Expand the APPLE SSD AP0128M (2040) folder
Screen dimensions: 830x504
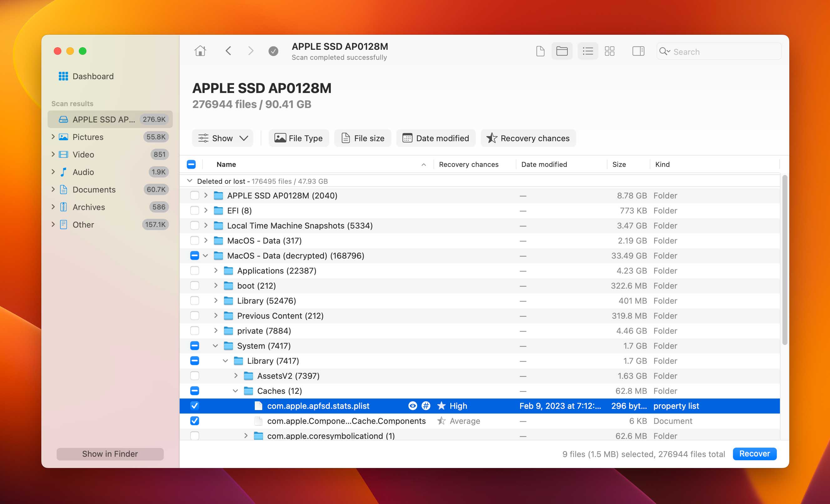(206, 195)
